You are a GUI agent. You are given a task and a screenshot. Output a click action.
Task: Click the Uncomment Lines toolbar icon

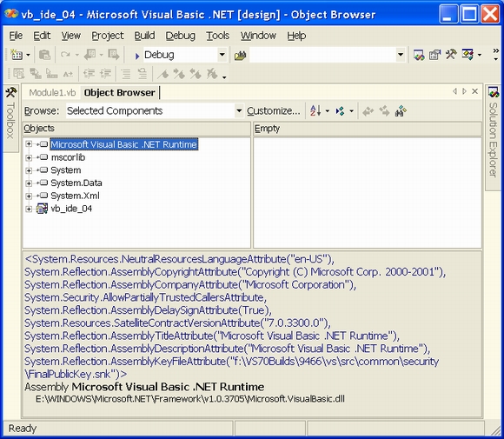[142, 74]
